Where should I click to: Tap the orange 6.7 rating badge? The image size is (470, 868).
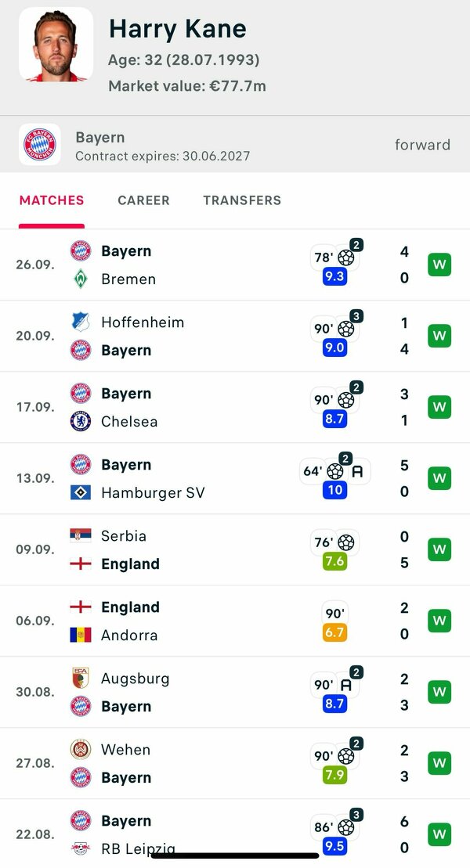click(334, 632)
